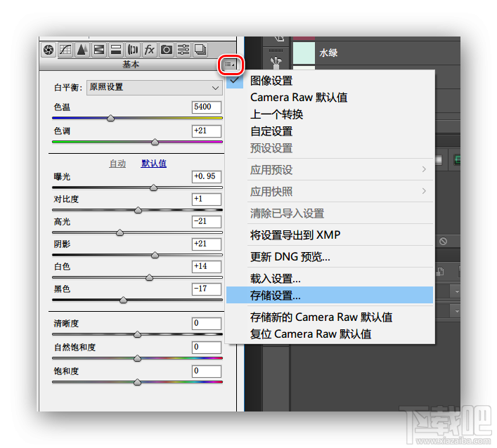
Task: Click the Default tone link
Action: (x=153, y=164)
